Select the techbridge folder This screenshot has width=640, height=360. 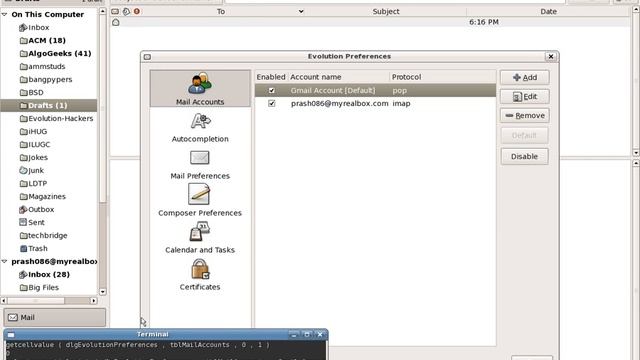pos(44,236)
